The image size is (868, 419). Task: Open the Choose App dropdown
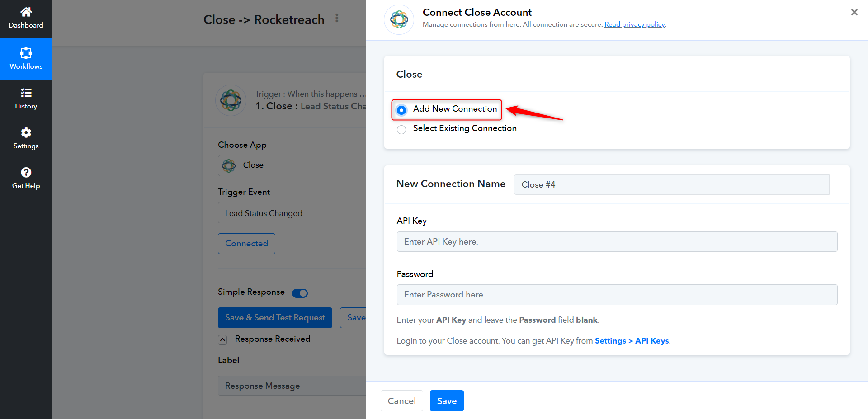tap(292, 165)
